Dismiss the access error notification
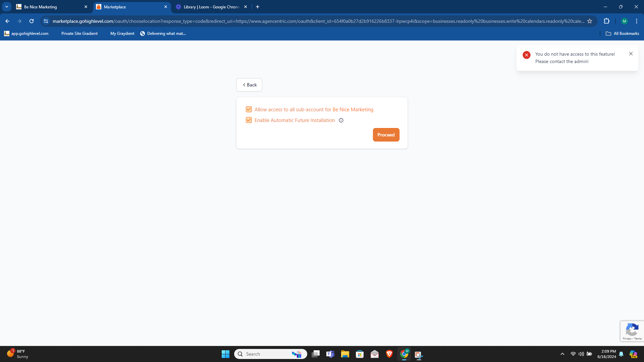644x362 pixels. point(631,54)
